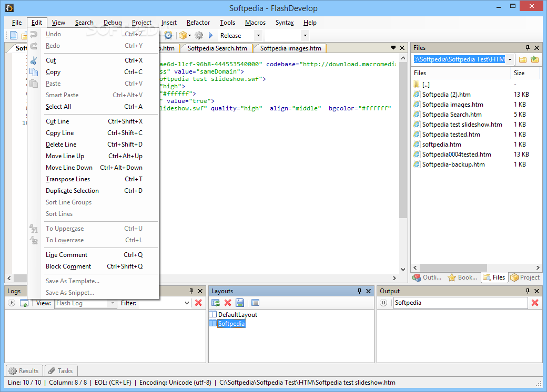The width and height of the screenshot is (547, 392).
Task: Open the editor tab list dropdown
Action: point(393,48)
